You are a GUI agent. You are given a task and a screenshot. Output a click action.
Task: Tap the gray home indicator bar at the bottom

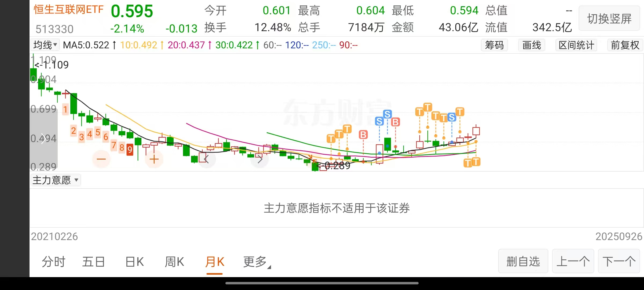coord(322,283)
